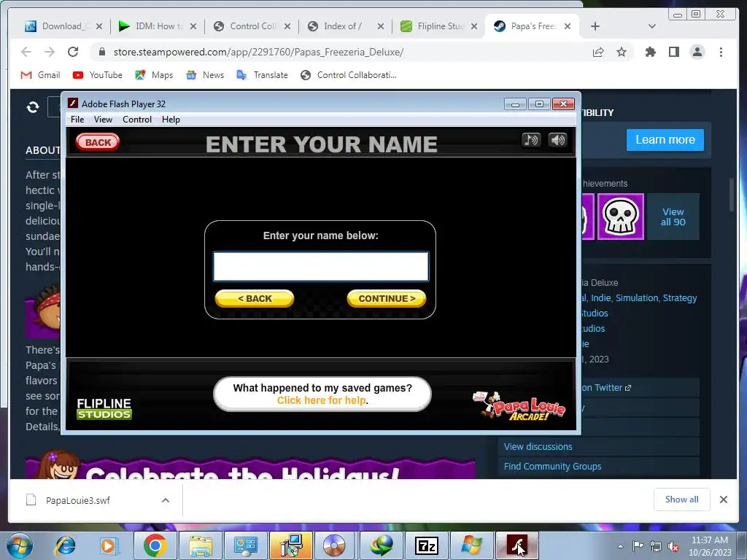Open the Windows Start menu
Image resolution: width=747 pixels, height=560 pixels.
[x=19, y=545]
